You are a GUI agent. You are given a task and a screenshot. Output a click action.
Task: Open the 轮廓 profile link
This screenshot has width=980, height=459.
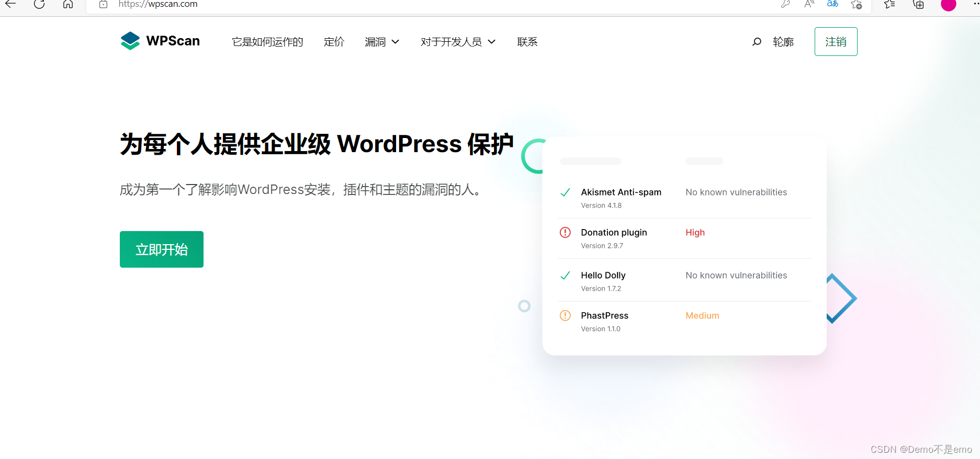click(x=783, y=42)
